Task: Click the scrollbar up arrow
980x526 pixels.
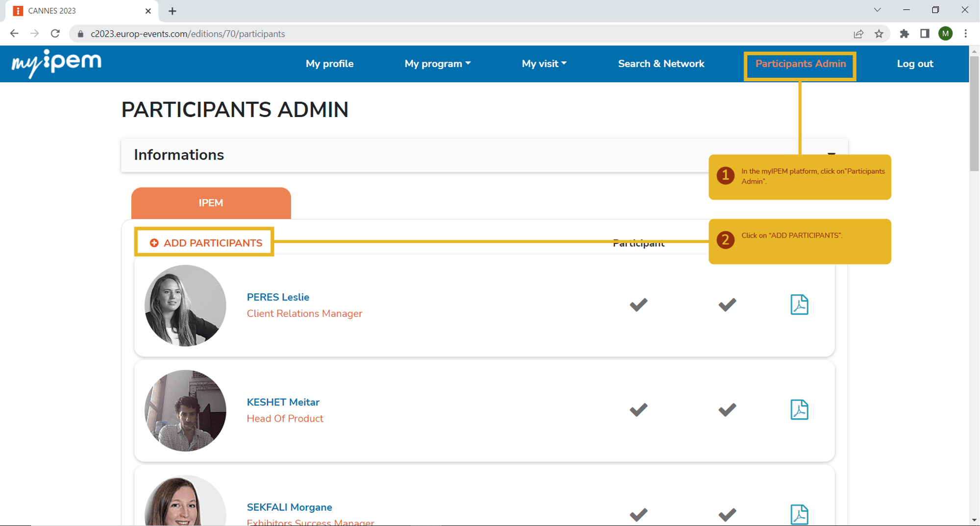Action: [974, 51]
